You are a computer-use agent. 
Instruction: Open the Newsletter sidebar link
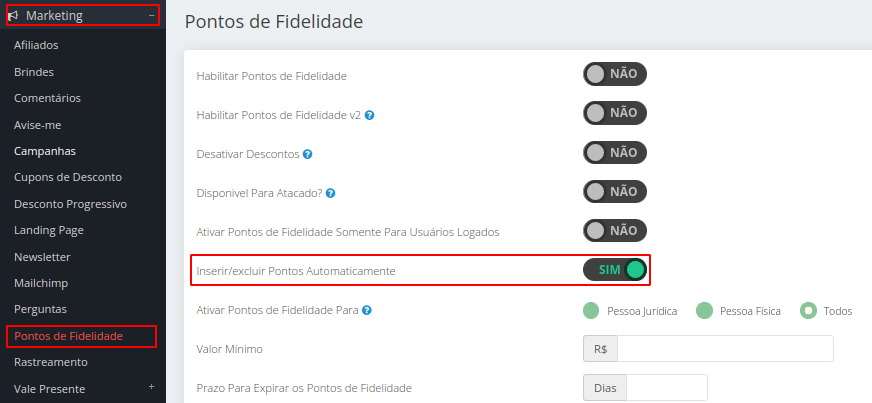42,257
